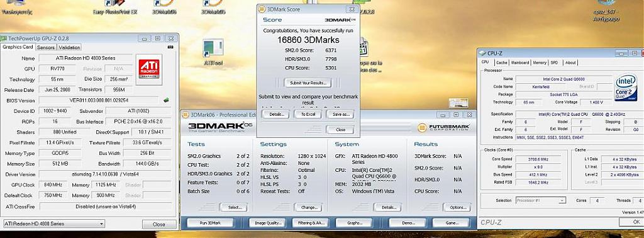Click the Driver Version atiumdag field

(105, 174)
